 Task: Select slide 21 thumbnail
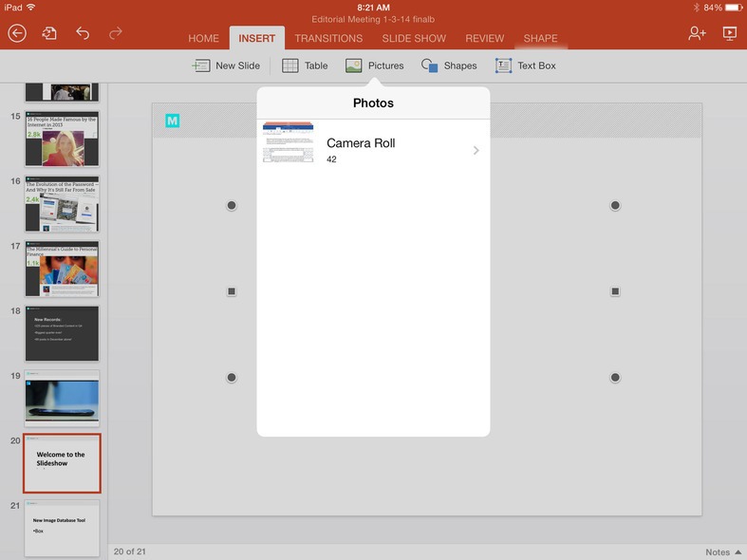pos(62,528)
